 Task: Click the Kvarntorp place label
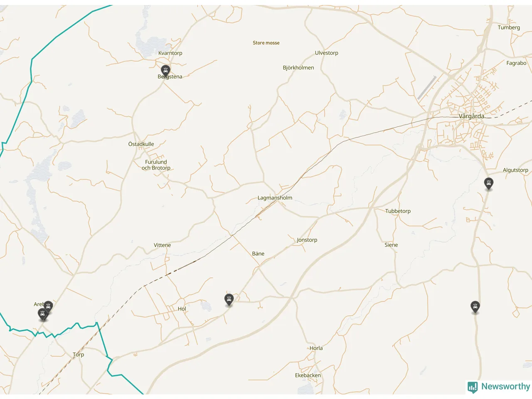coord(170,53)
